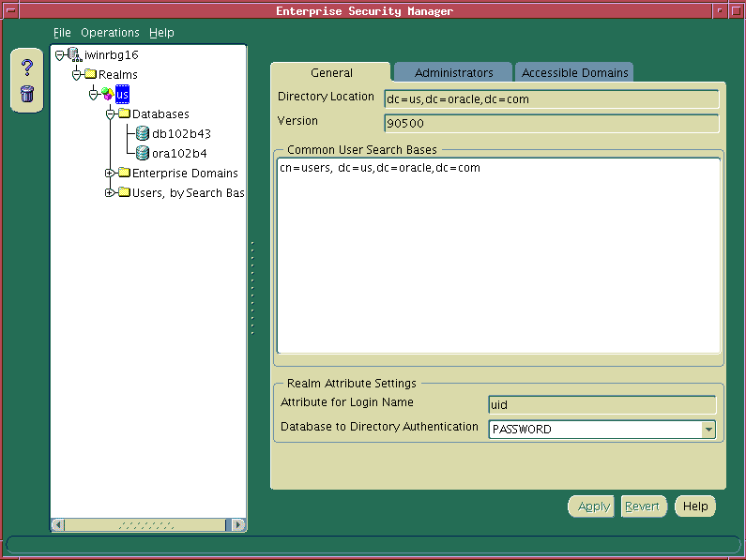
Task: Click the question mark help icon
Action: (x=26, y=68)
